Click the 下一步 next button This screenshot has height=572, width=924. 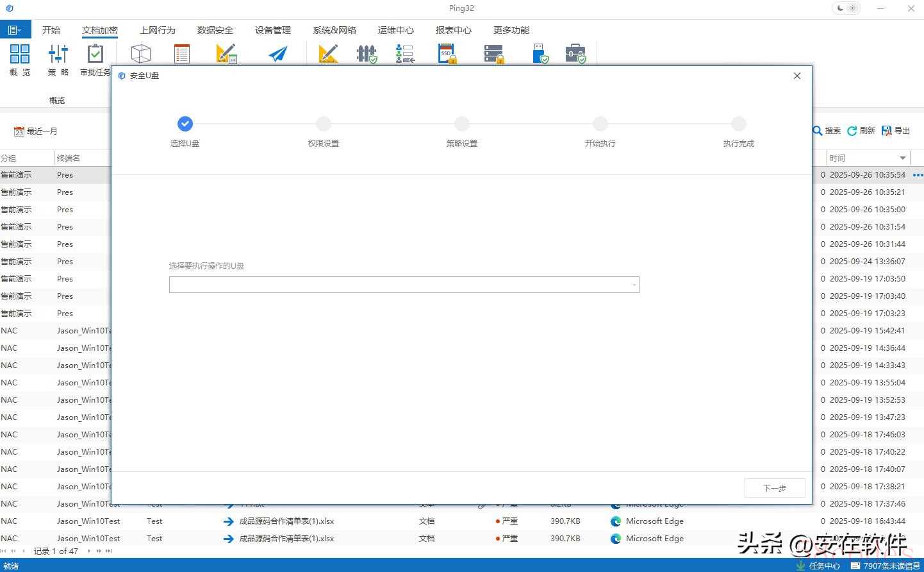[774, 488]
